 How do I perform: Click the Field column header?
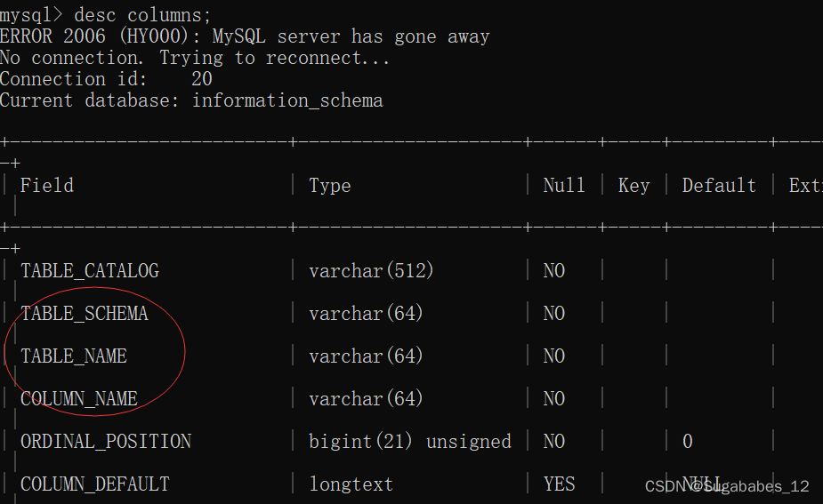[47, 186]
